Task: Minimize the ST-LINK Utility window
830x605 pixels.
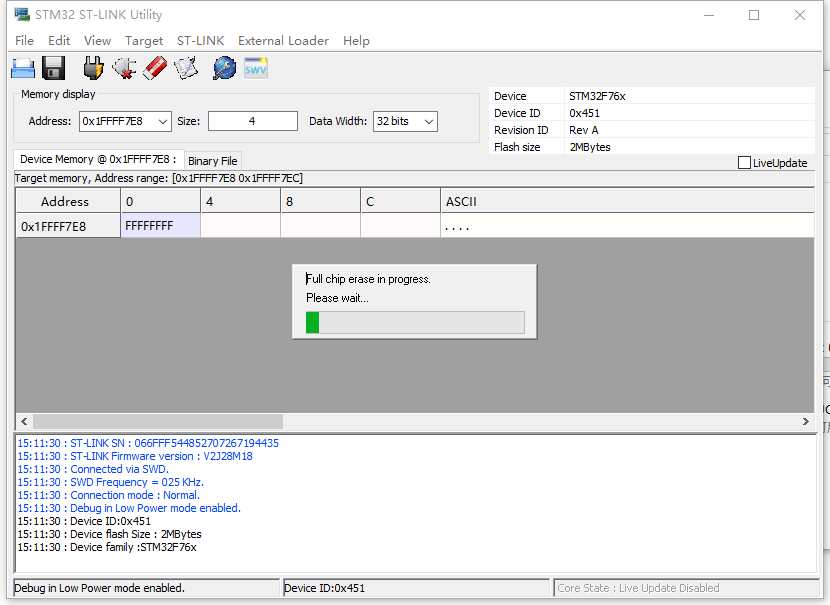Action: coord(709,15)
